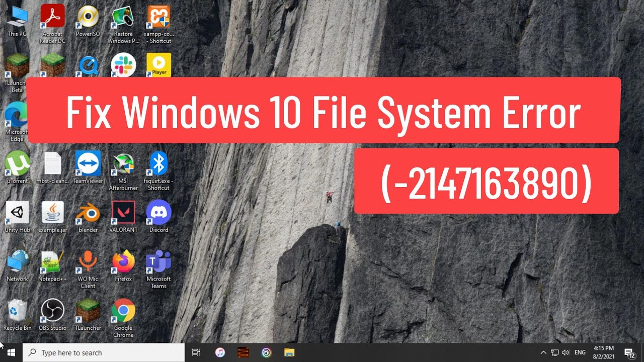Viewport: 644px width, 362px height.
Task: Open the MSI Afterburner shortcut
Action: [123, 171]
